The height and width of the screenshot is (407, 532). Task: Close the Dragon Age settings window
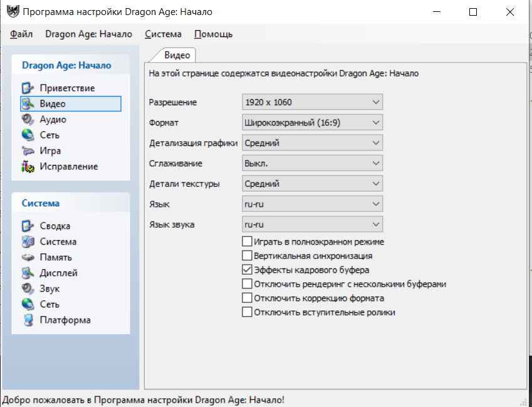coord(509,12)
